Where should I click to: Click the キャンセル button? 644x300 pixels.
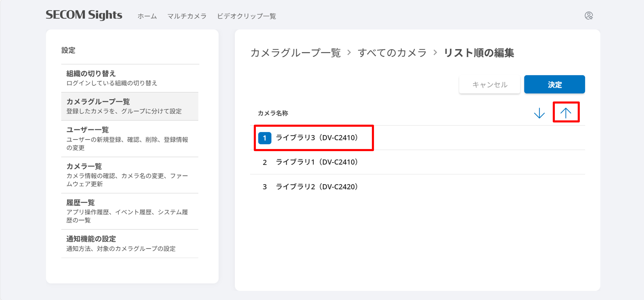[x=490, y=84]
